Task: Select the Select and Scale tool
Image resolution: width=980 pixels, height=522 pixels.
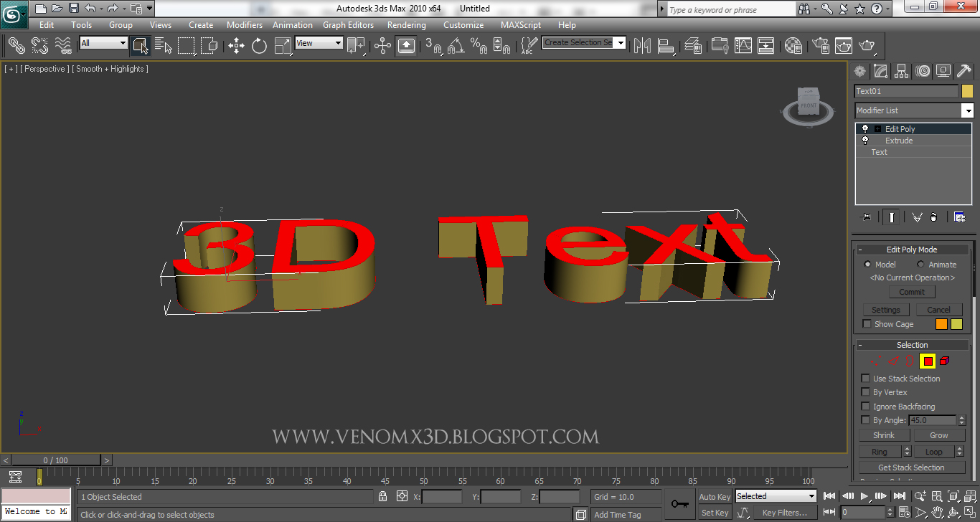Action: tap(284, 45)
